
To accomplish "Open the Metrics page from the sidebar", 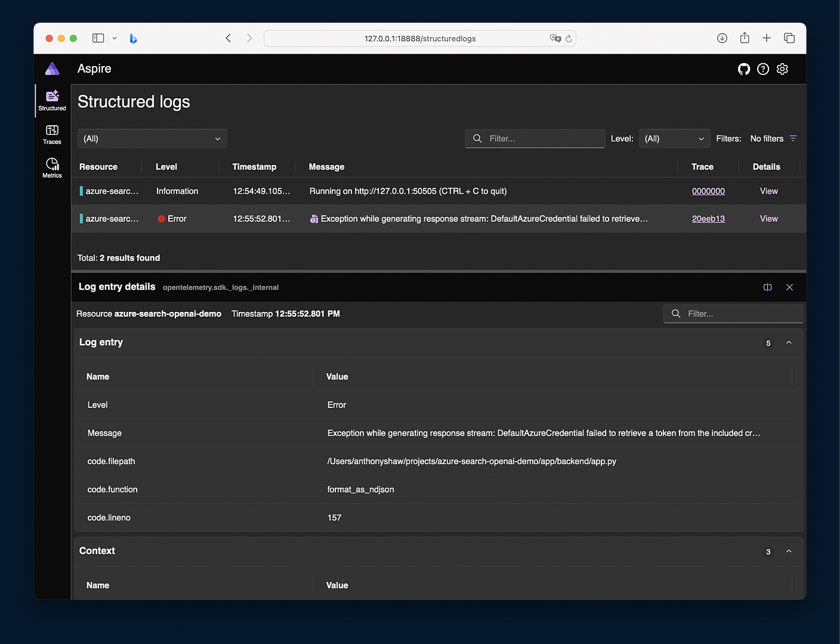I will (x=52, y=168).
